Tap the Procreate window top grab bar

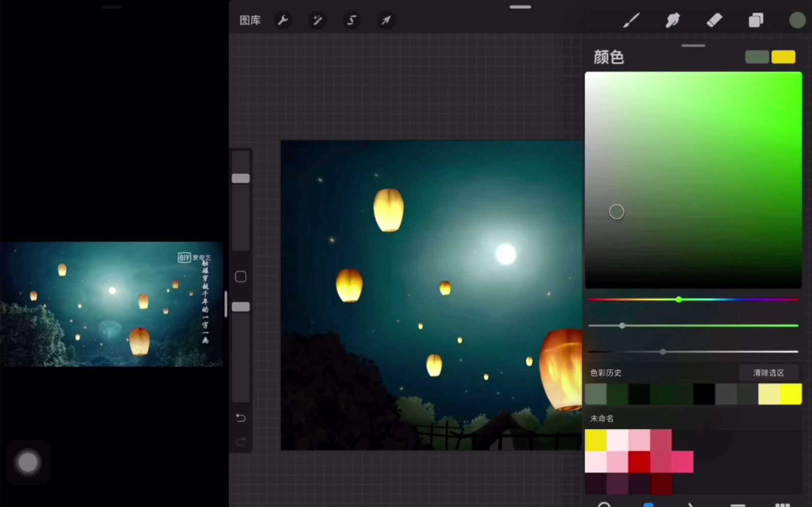[520, 7]
